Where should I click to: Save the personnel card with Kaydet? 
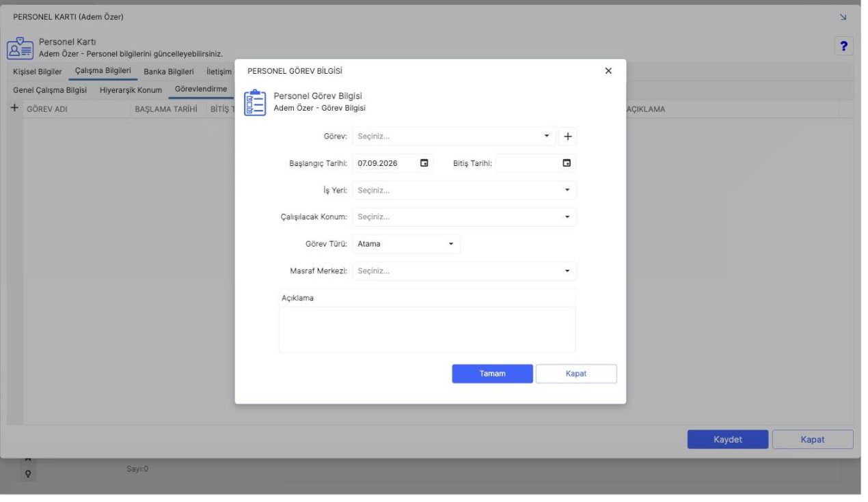point(728,439)
